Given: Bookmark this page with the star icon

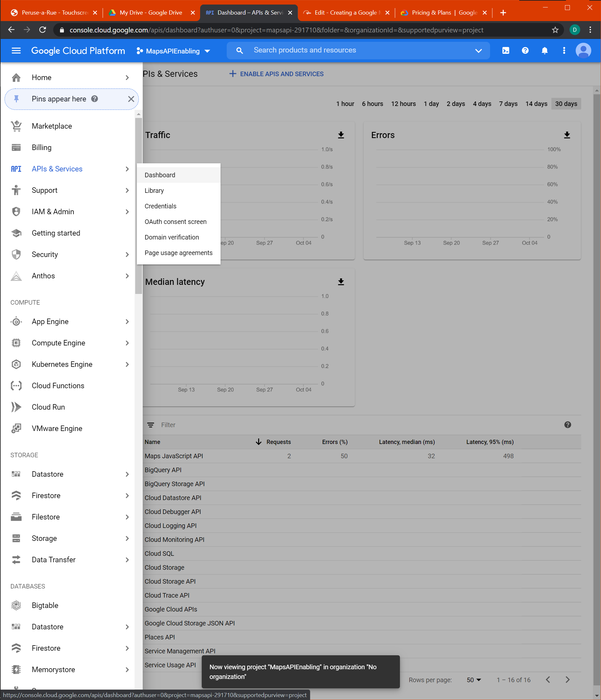Looking at the screenshot, I should coord(555,30).
